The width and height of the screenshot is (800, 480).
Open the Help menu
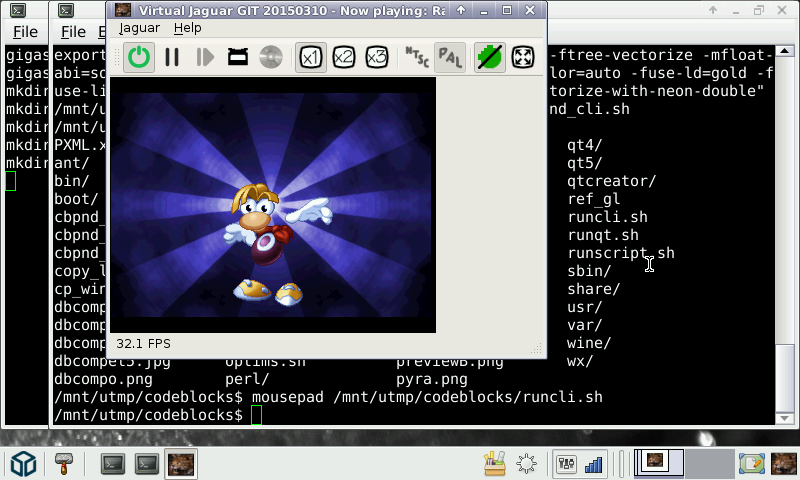click(187, 28)
